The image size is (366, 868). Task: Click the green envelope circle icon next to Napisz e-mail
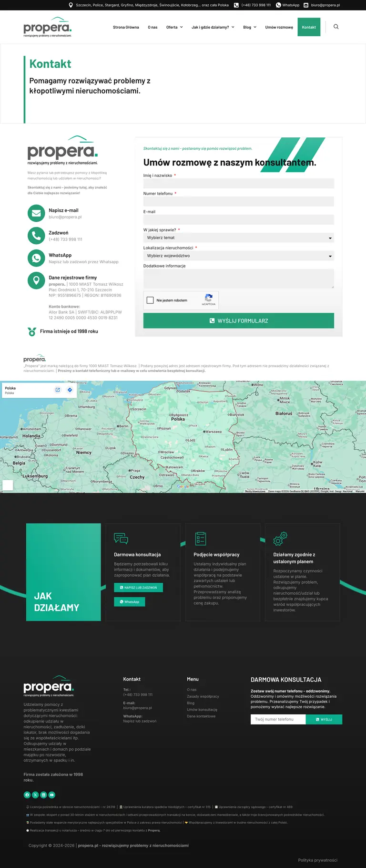(36, 213)
